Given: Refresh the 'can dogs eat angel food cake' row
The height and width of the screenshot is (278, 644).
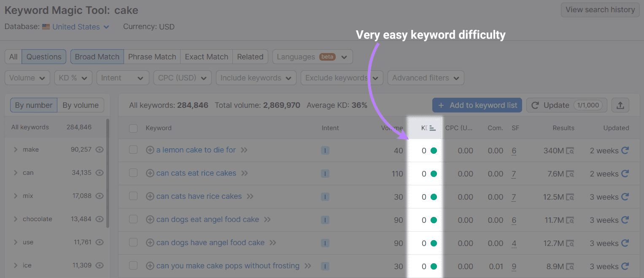Looking at the screenshot, I should click(x=625, y=220).
